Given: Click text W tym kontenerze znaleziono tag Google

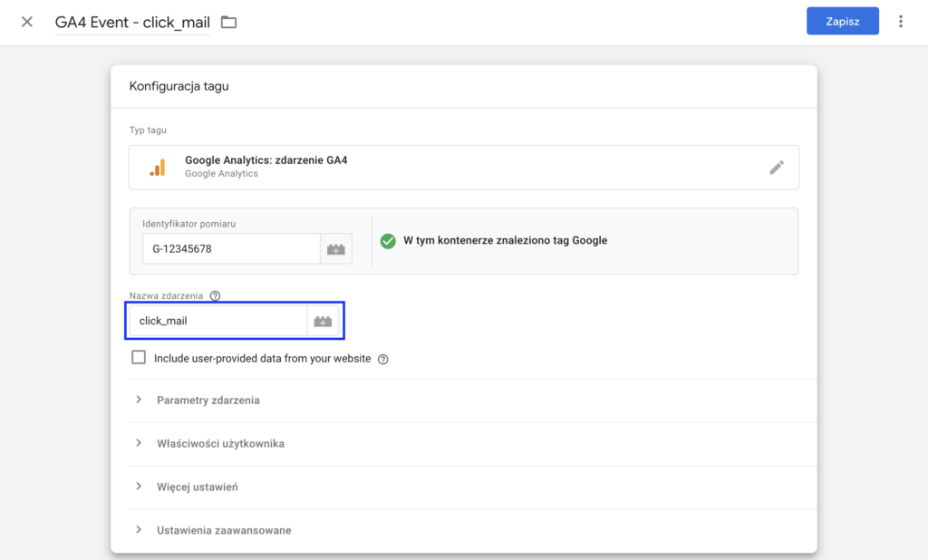Looking at the screenshot, I should point(505,240).
